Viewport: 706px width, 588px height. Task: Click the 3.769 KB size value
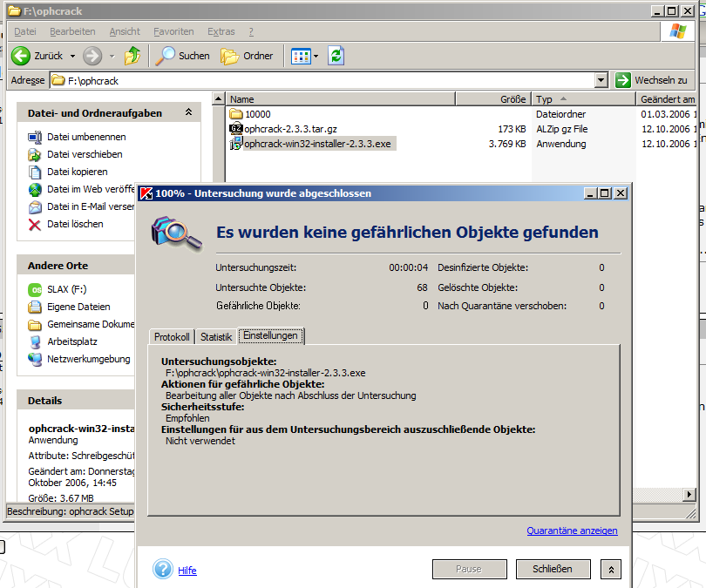[x=507, y=144]
